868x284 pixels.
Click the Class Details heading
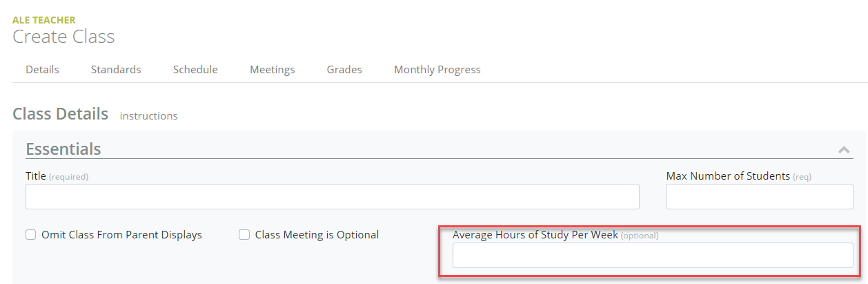pos(60,114)
